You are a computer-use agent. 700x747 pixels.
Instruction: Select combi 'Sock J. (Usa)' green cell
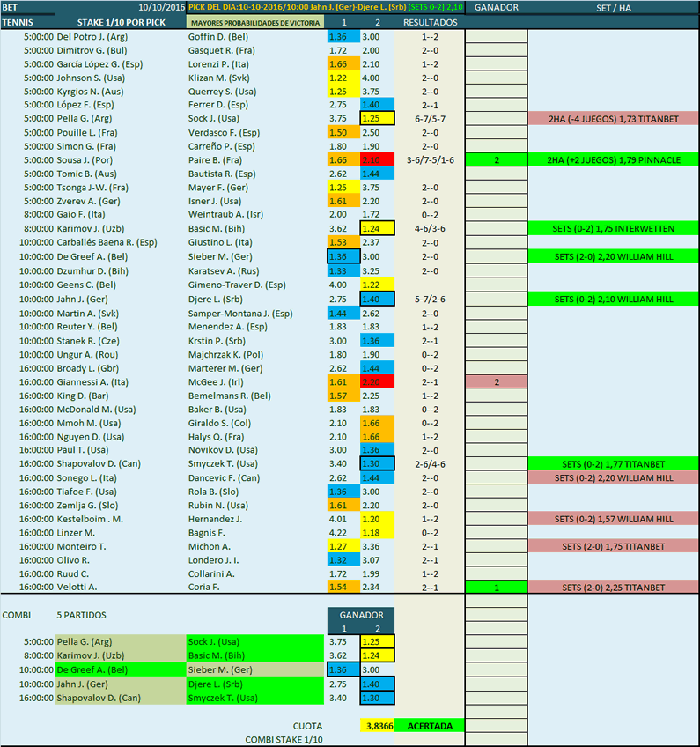pyautogui.click(x=255, y=641)
